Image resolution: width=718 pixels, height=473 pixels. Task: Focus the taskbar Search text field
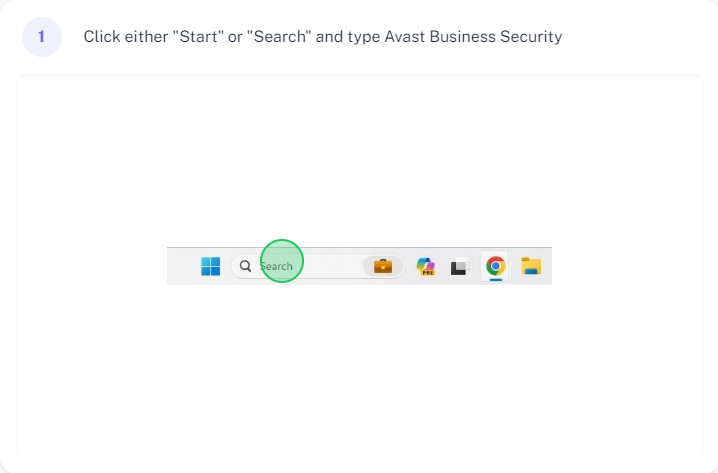pos(318,266)
